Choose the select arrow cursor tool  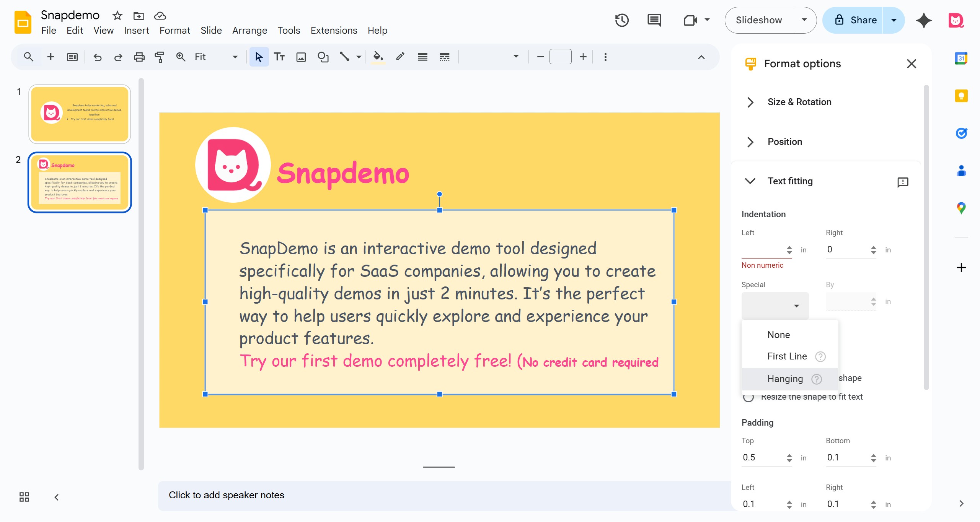pyautogui.click(x=259, y=57)
